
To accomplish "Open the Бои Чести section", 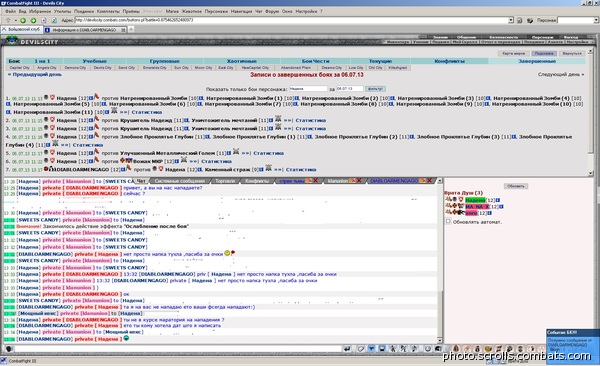I will tap(315, 61).
